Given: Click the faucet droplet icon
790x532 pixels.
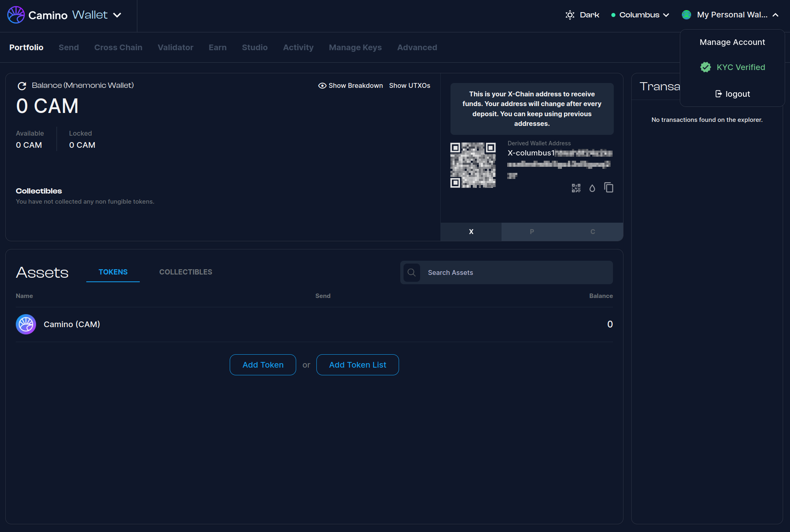Looking at the screenshot, I should (592, 188).
